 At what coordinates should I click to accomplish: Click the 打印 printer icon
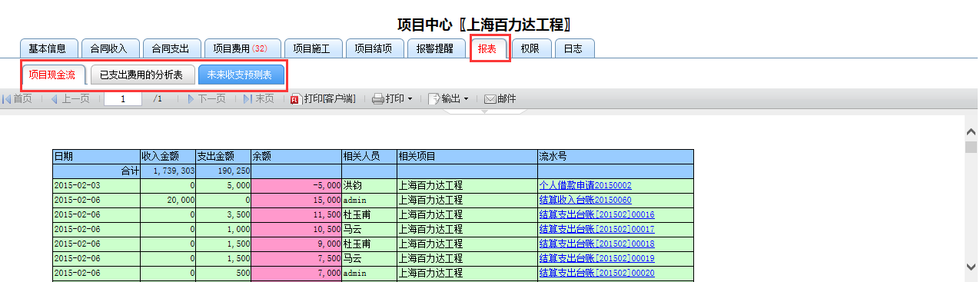point(377,99)
